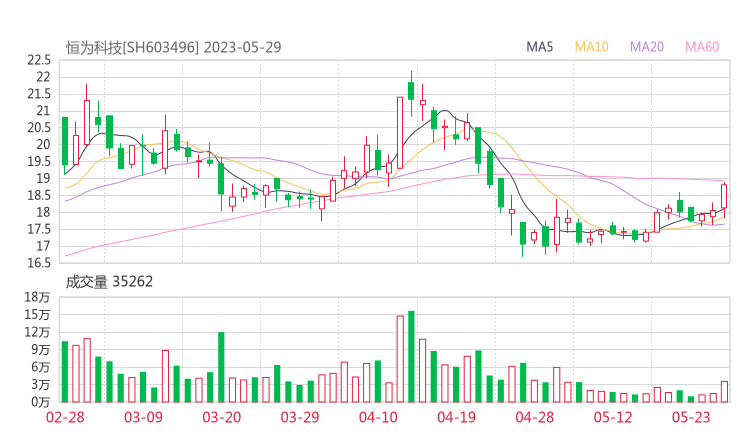Click the 成交量 35262 volume label
The image size is (740, 440).
point(109,282)
